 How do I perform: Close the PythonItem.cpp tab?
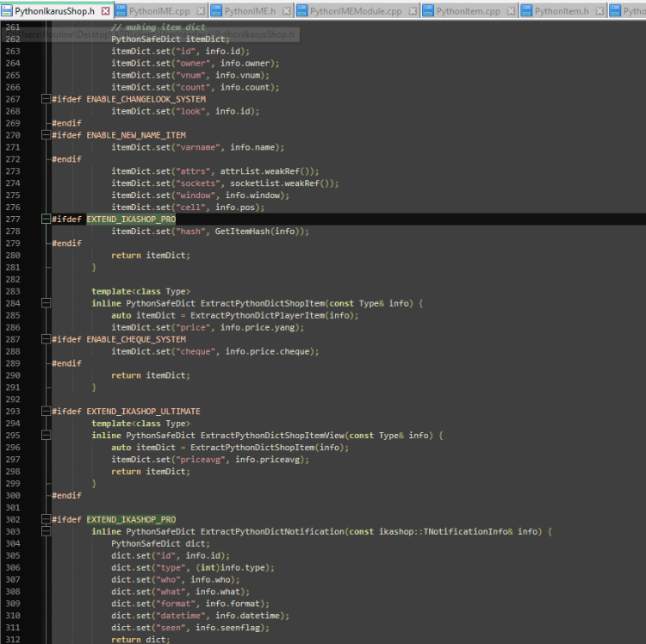click(512, 11)
